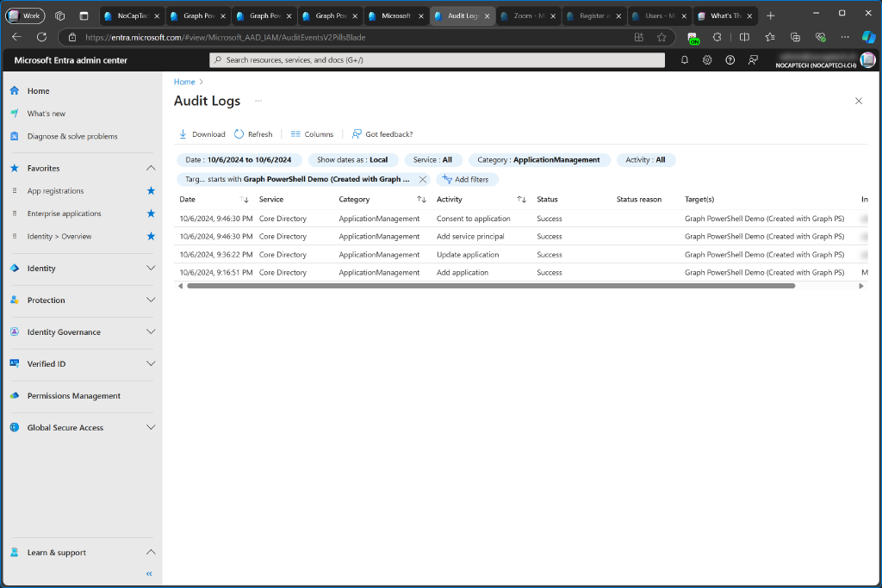
Task: Open the Service All filter
Action: click(432, 159)
